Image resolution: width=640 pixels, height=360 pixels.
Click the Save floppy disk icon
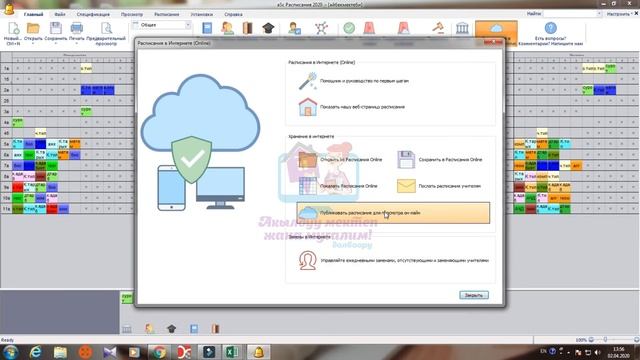56,29
